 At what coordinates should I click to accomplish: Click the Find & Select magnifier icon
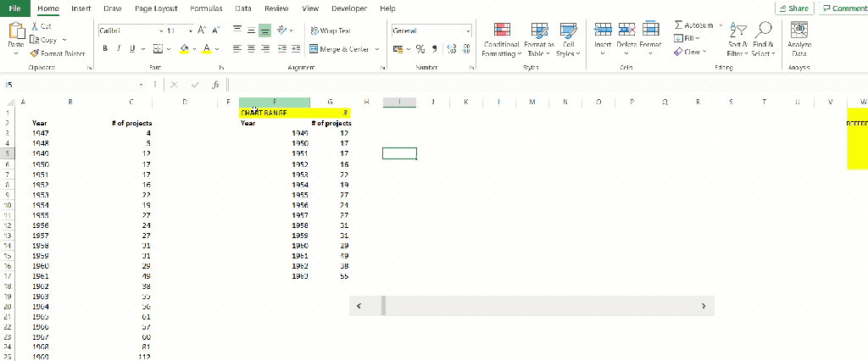point(764,30)
